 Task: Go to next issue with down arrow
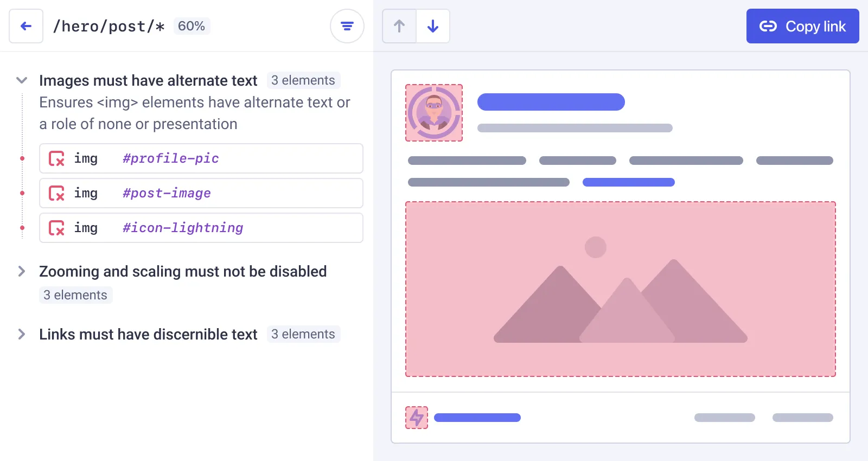433,26
